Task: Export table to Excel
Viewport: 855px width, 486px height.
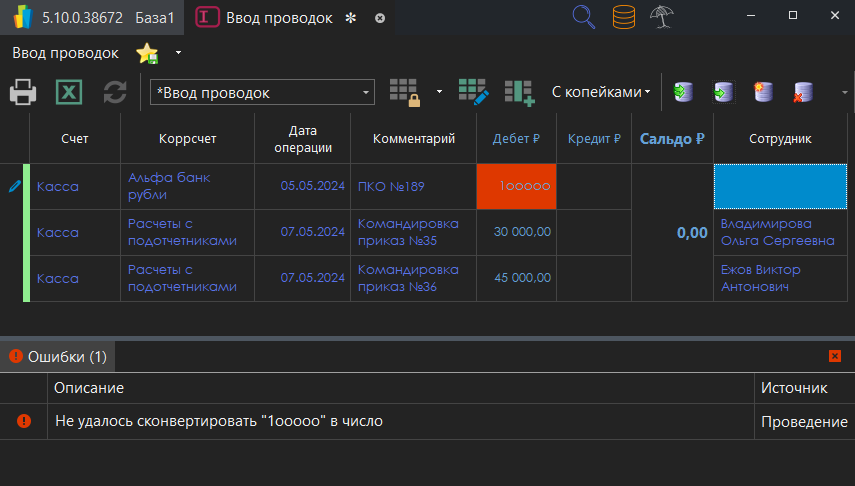Action: click(69, 92)
